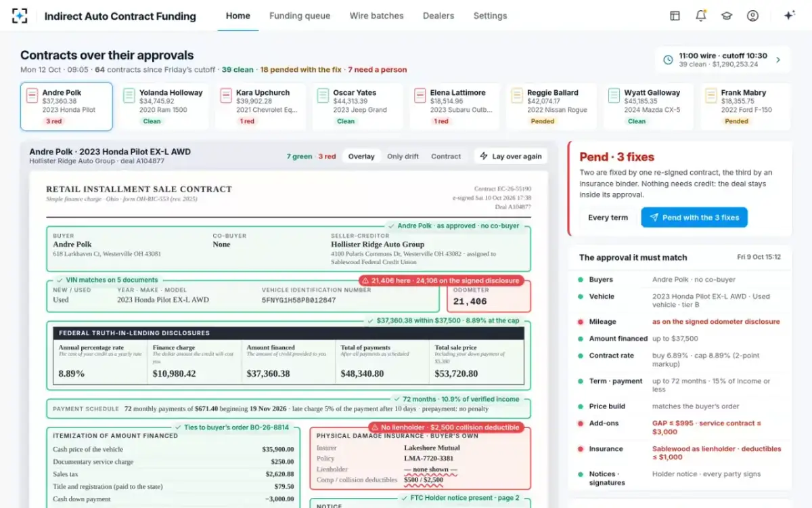
Task: Go to Home tab
Action: tap(238, 16)
